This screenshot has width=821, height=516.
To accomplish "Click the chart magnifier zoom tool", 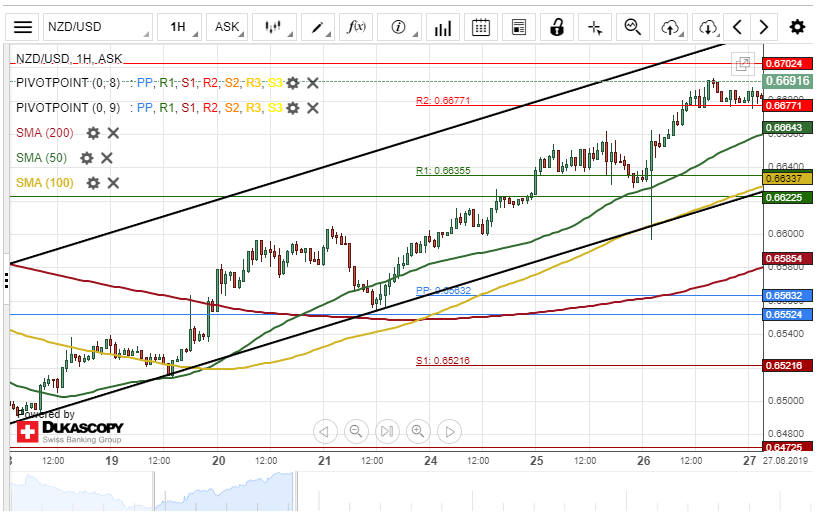I will point(633,27).
